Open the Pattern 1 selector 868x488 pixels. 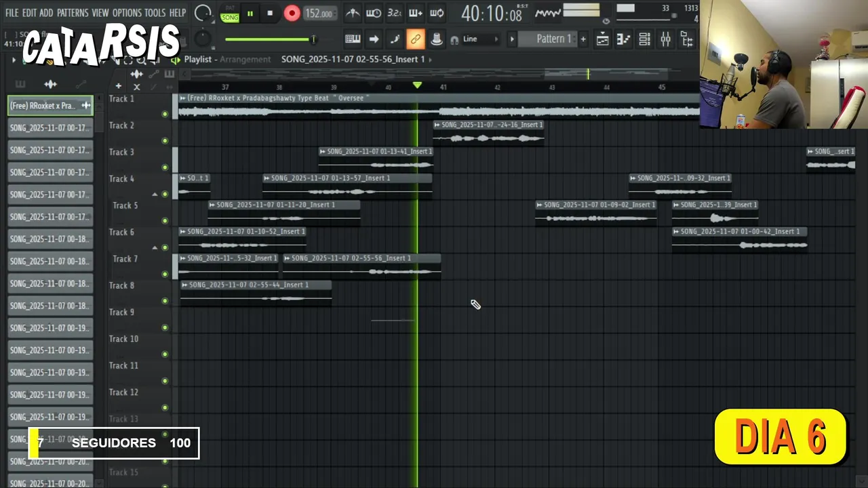coord(547,39)
